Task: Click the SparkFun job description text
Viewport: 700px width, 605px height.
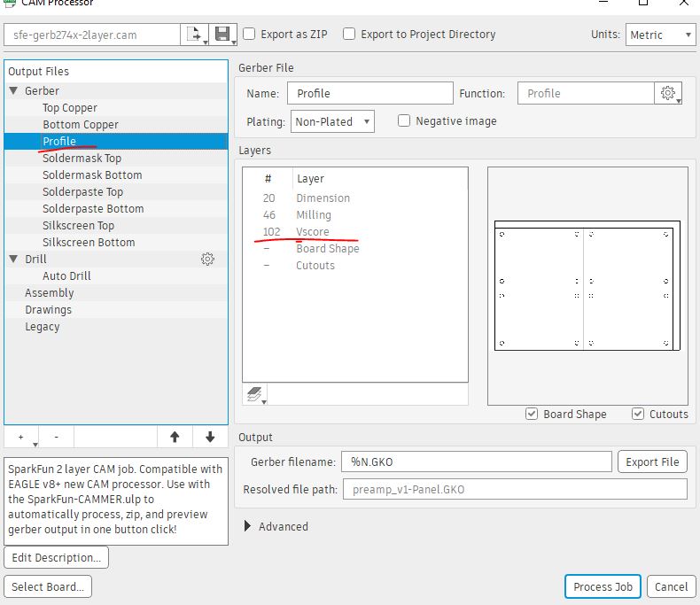Action: [115, 500]
